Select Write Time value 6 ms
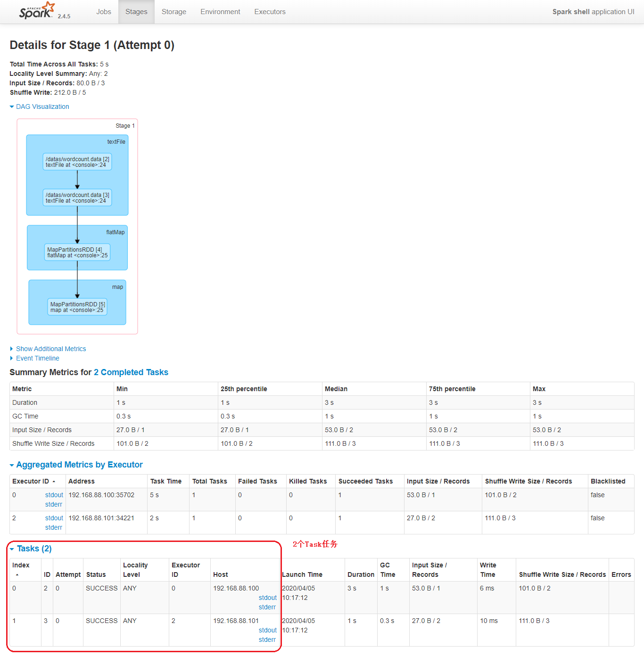This screenshot has width=644, height=656. [x=487, y=588]
